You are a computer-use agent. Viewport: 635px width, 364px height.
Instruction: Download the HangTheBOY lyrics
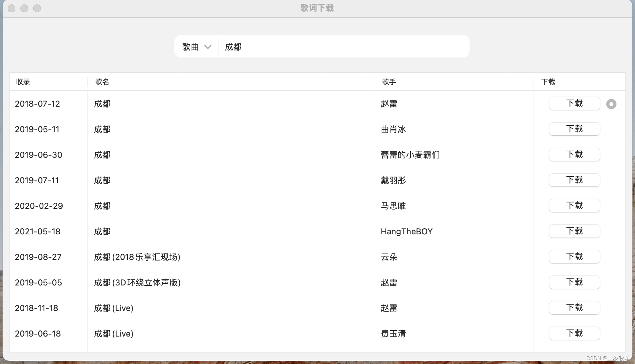574,231
